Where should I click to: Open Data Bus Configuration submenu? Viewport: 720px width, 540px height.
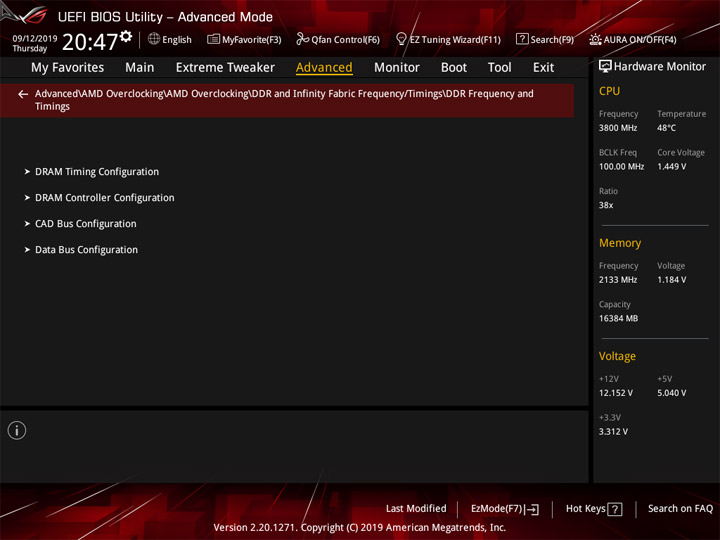click(x=86, y=250)
